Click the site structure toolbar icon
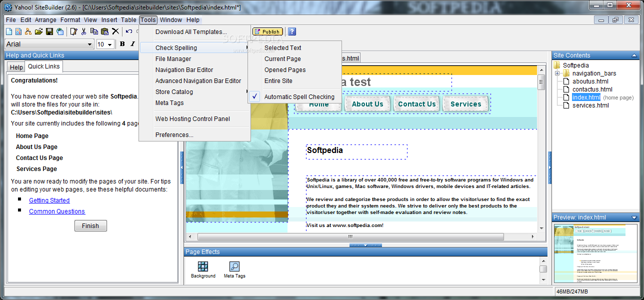Screen dimensions: 644x300 click(x=28, y=31)
